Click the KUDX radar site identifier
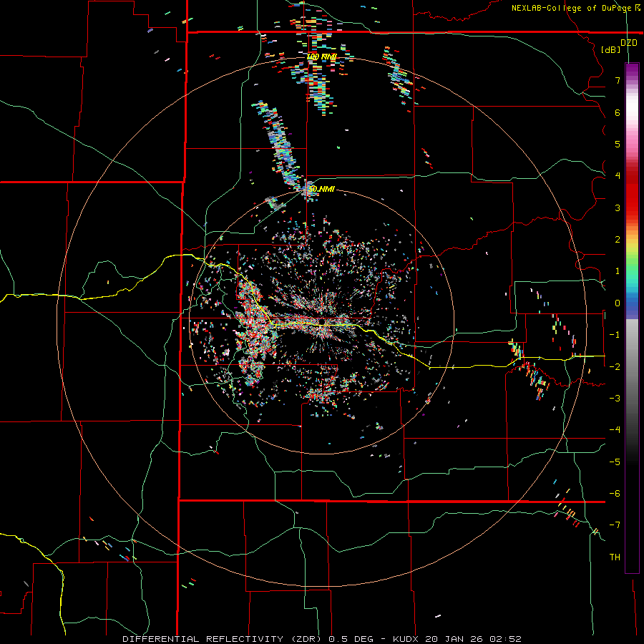This screenshot has height=644, width=644. [407, 639]
